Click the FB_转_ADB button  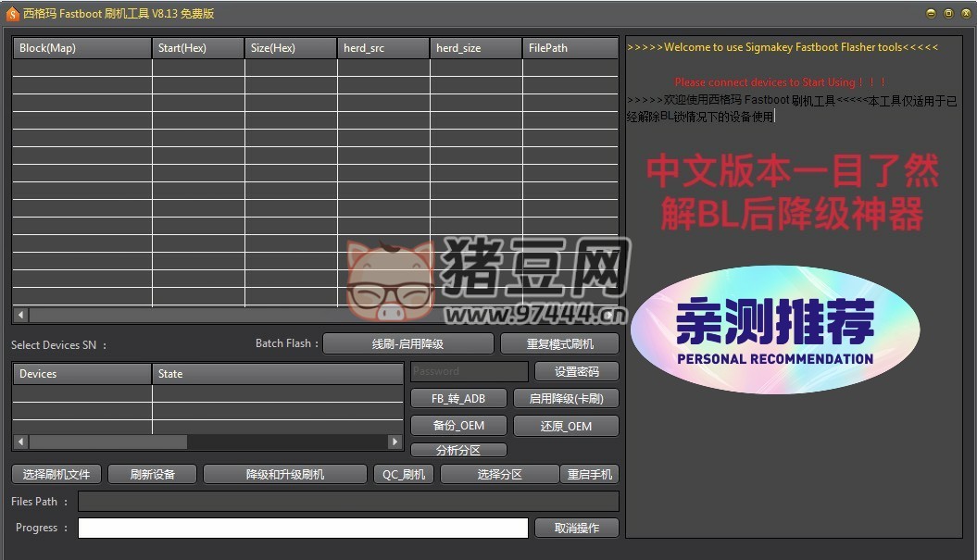[458, 399]
